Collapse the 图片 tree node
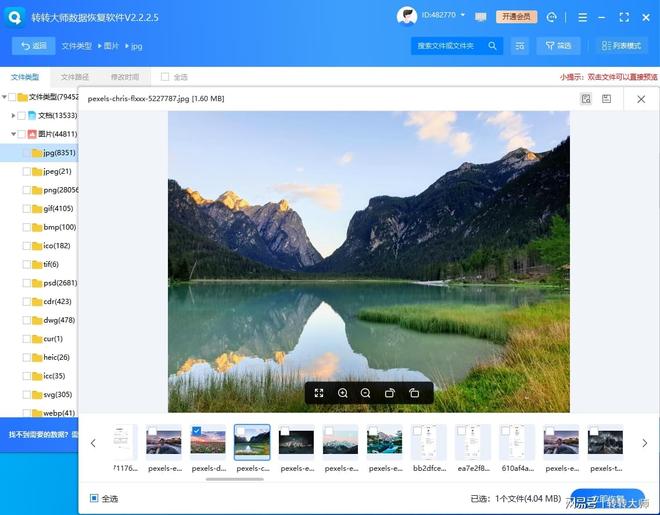 tap(13, 134)
